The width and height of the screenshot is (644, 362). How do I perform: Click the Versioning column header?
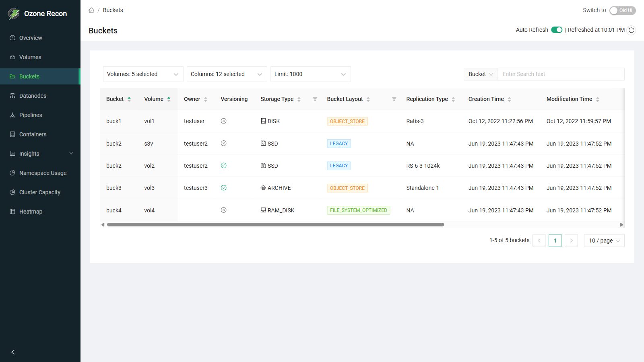pos(234,99)
